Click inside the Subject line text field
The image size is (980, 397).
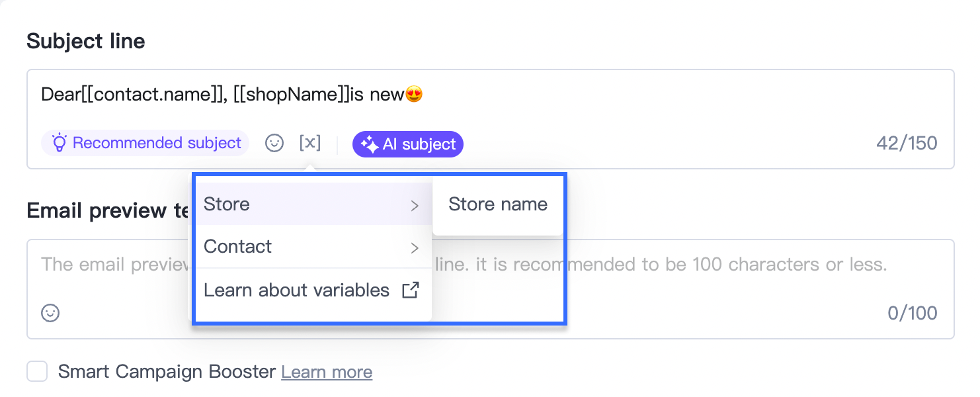tap(595, 95)
